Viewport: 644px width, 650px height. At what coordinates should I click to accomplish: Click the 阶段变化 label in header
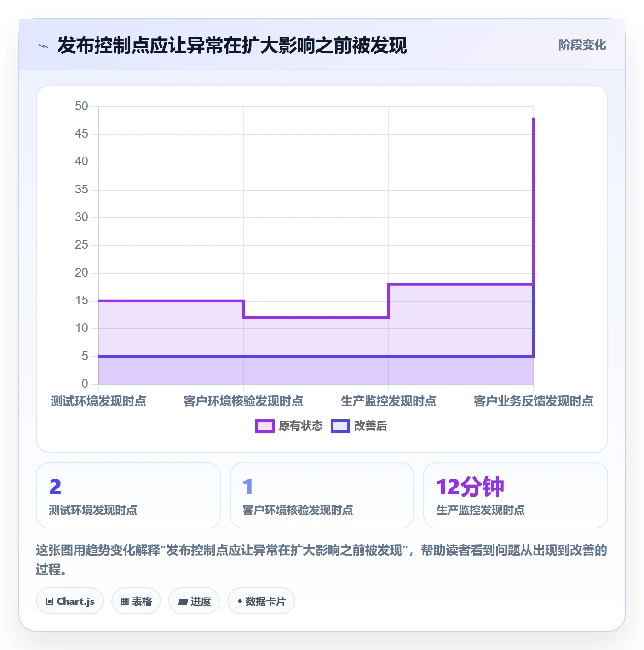[582, 45]
